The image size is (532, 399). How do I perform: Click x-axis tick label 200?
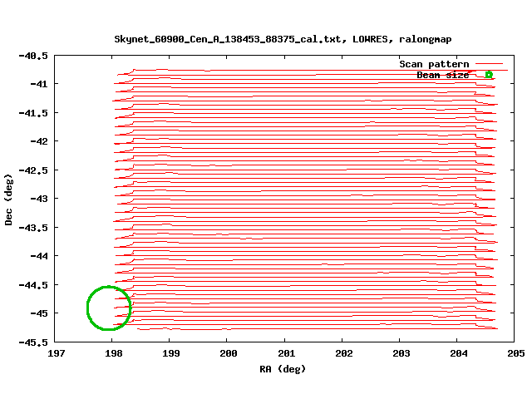pyautogui.click(x=229, y=353)
